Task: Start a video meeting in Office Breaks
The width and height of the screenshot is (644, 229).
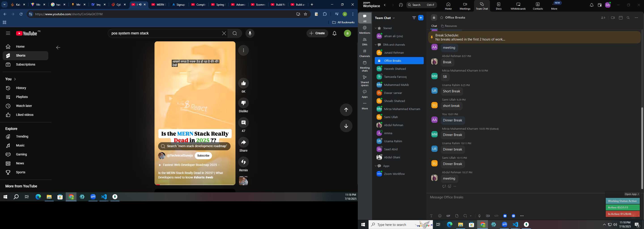Action: point(612,18)
